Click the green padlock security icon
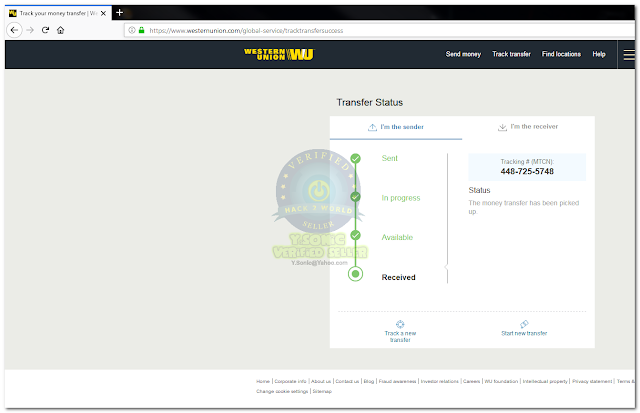The width and height of the screenshot is (640, 413). 142,30
